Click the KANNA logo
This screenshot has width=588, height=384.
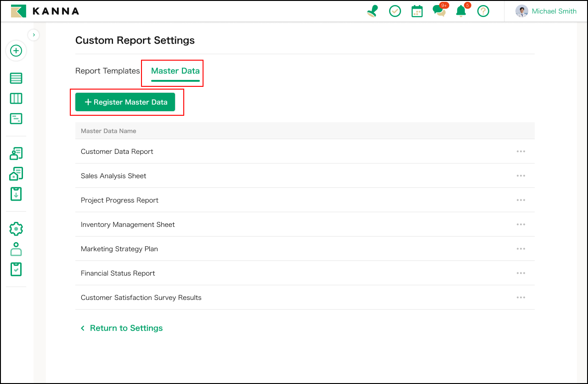[45, 11]
